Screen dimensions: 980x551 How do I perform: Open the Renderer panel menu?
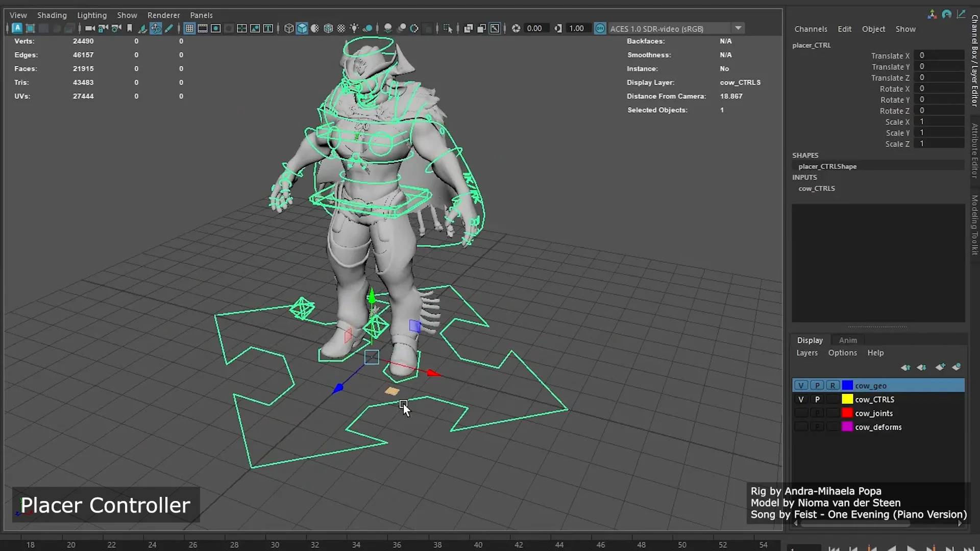coord(164,15)
